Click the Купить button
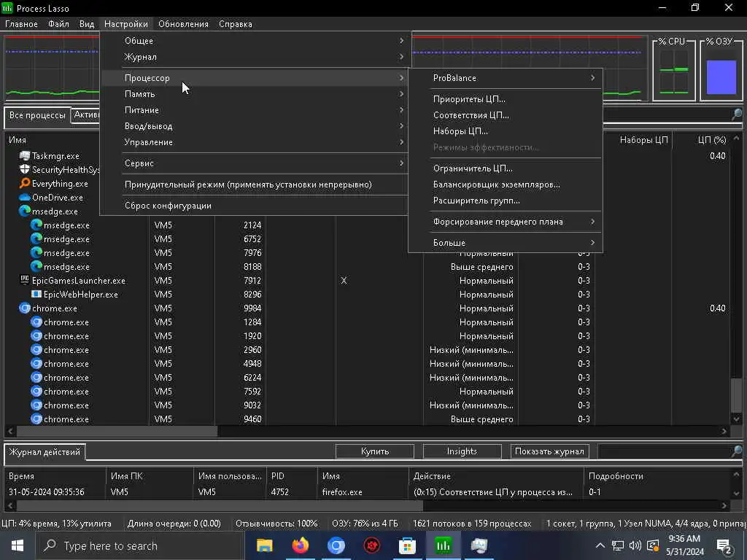The height and width of the screenshot is (560, 747). [x=375, y=451]
